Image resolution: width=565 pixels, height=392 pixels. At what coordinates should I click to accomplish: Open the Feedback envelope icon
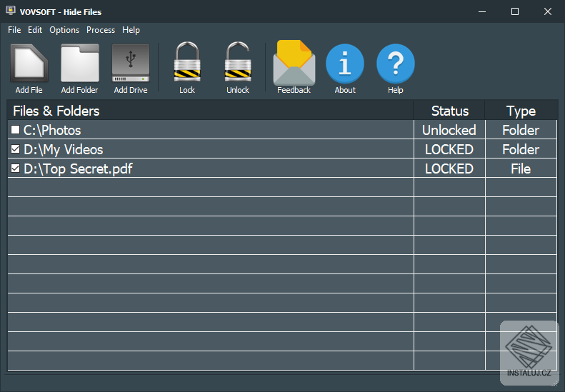[x=294, y=62]
